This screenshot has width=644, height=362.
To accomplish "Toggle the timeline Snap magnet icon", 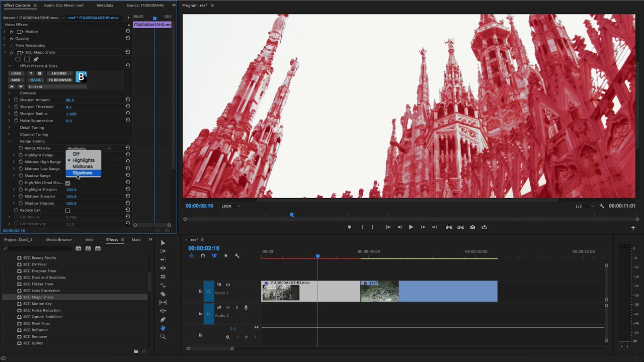I will (x=203, y=256).
